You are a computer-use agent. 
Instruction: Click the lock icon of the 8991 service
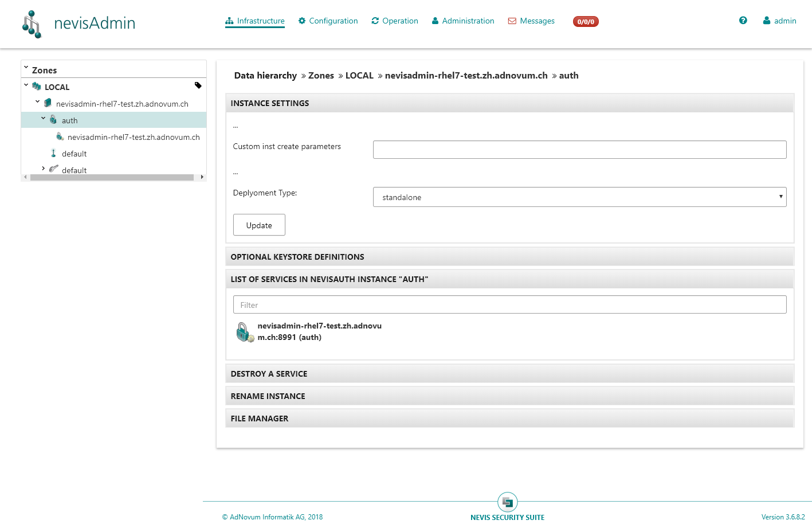pyautogui.click(x=245, y=332)
